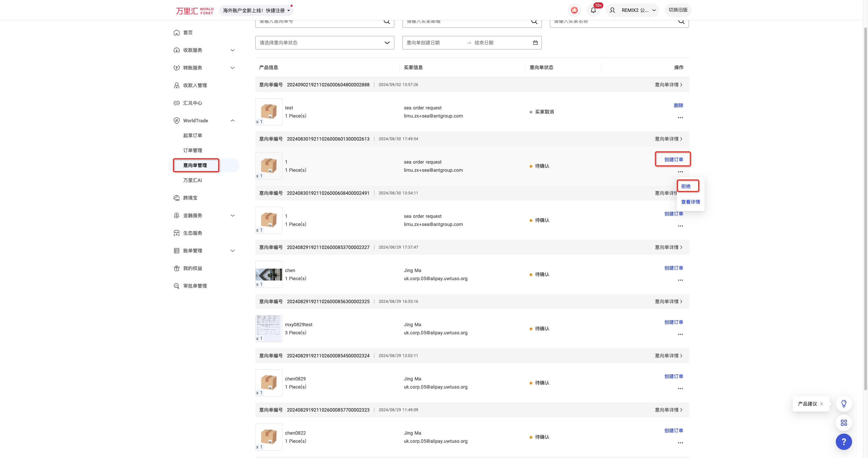
Task: Click the calendar icon in date range
Action: tap(535, 43)
